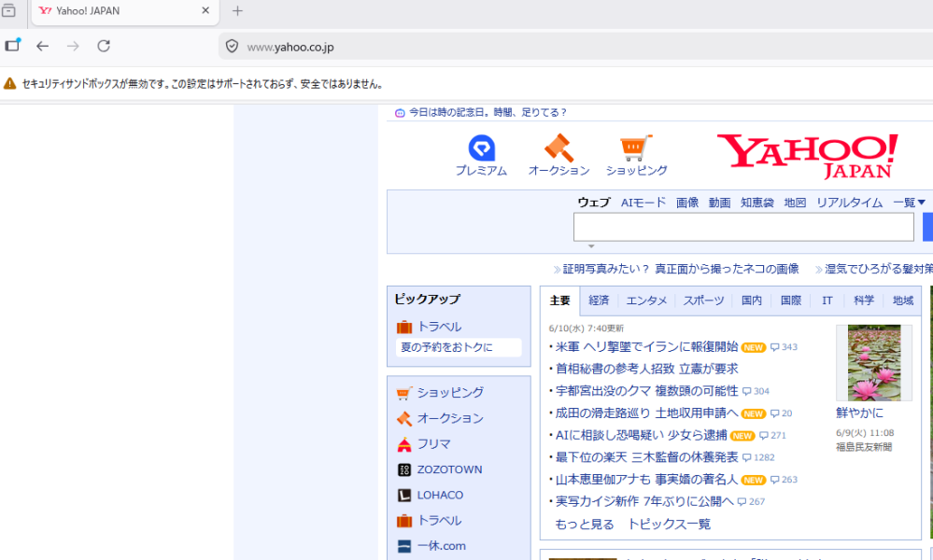Switch to the 国内 news tab
Screen dimensions: 933x560
click(752, 301)
